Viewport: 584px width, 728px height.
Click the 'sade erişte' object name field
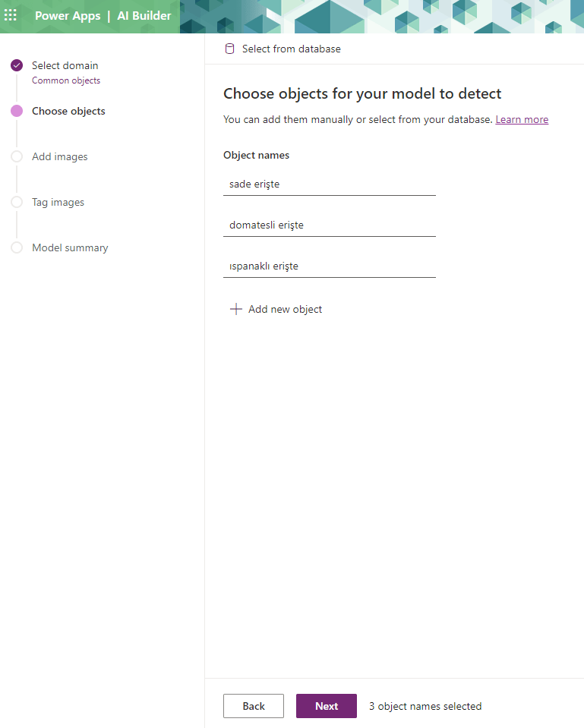(329, 184)
